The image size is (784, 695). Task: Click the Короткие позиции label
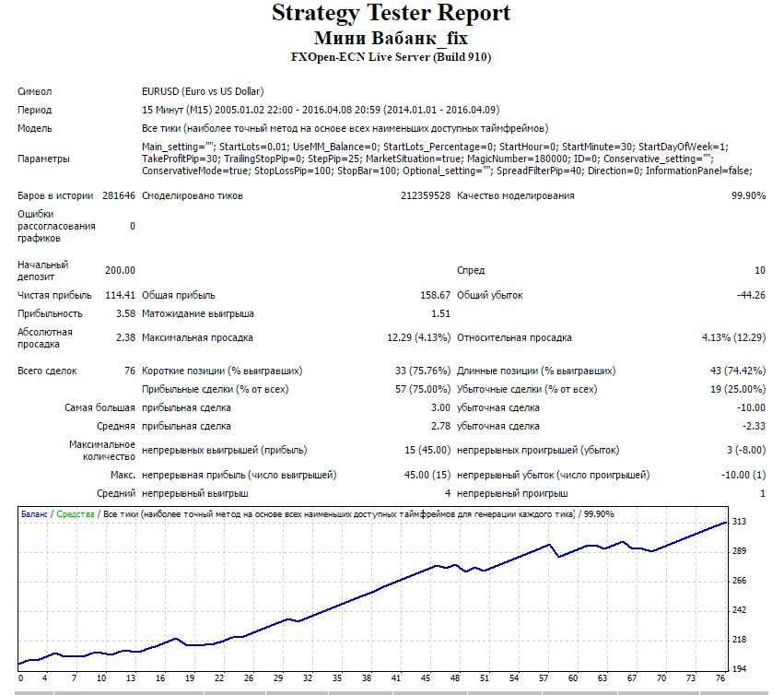pyautogui.click(x=222, y=371)
